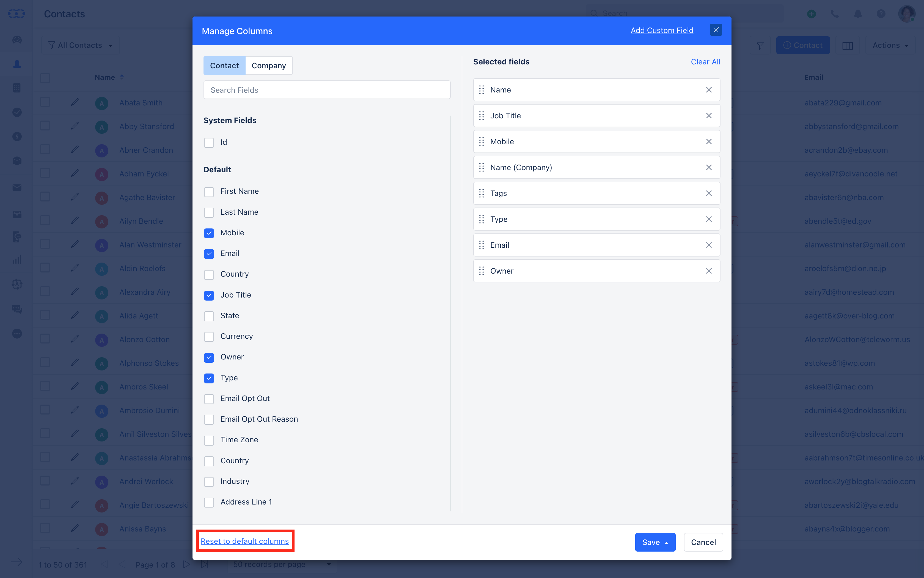Screen dimensions: 924x578
Task: Click the filter funnel icon in toolbar
Action: (x=760, y=45)
